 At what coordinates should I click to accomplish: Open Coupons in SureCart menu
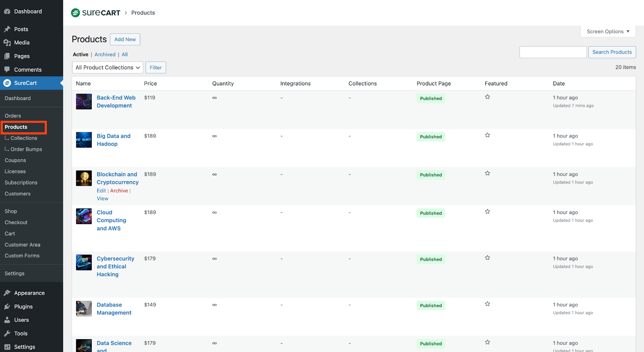(x=15, y=161)
